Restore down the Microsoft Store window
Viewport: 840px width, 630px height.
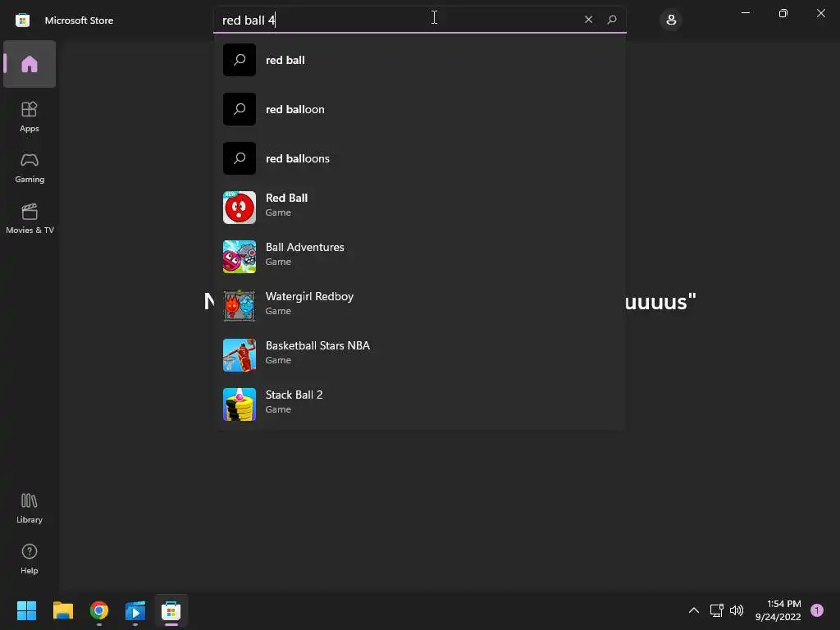coord(783,13)
